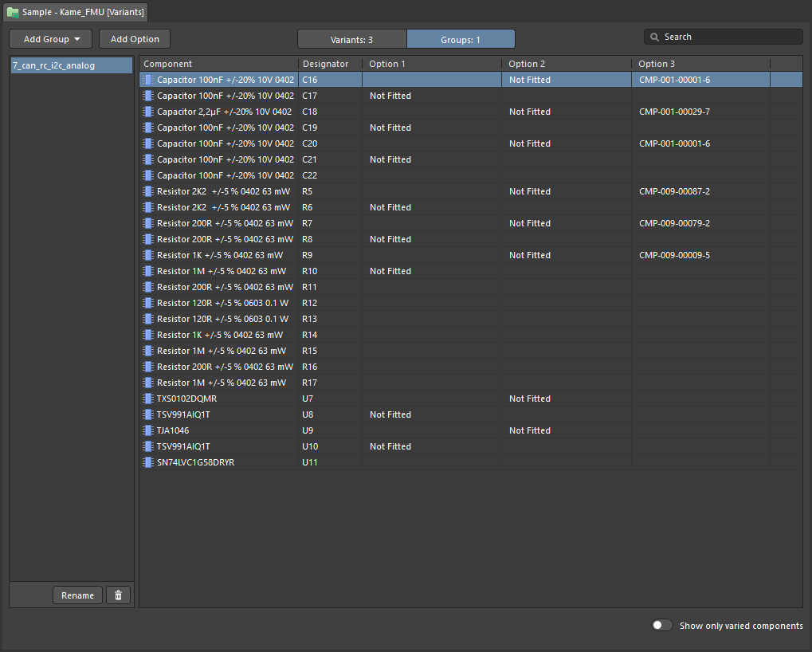This screenshot has width=812, height=652.
Task: Click the Option 2 column header
Action: point(566,64)
